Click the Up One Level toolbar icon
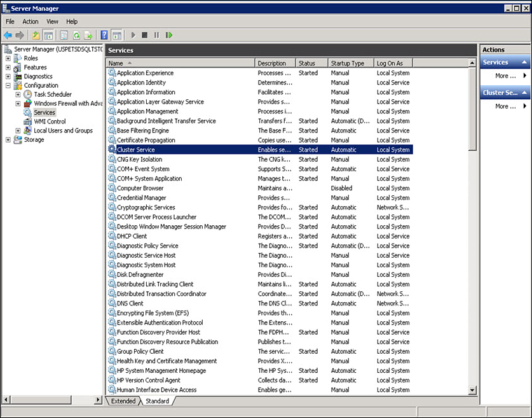Image resolution: width=532 pixels, height=418 pixels. 36,35
